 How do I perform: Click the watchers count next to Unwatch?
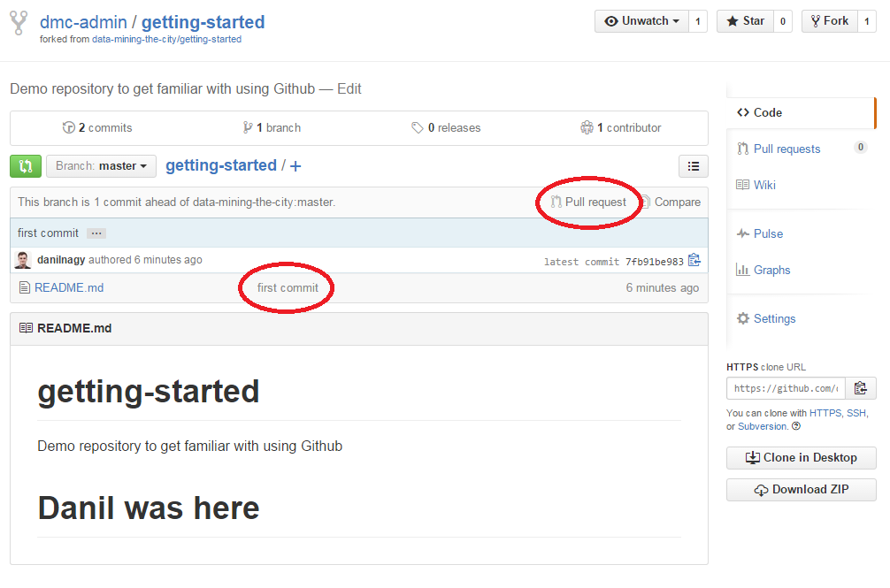698,21
